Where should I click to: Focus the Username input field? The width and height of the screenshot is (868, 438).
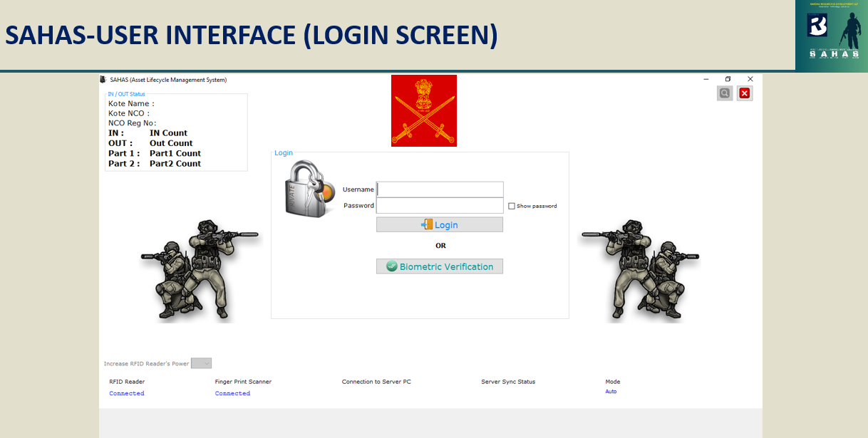(x=440, y=189)
